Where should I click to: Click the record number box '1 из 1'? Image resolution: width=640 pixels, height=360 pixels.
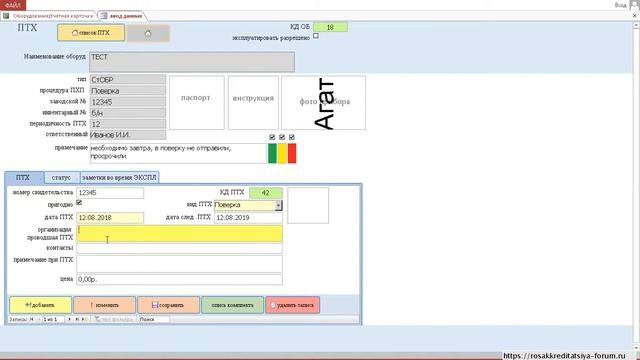[53, 319]
